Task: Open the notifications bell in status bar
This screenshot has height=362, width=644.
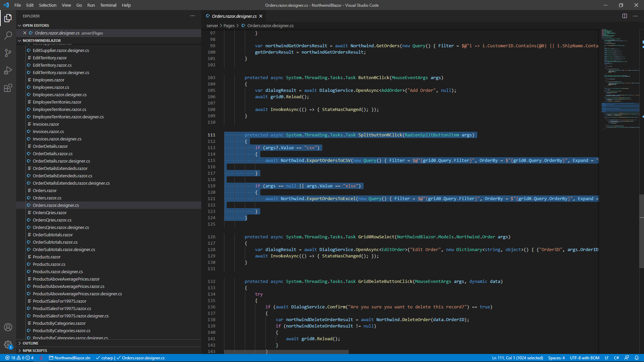Action: click(637, 358)
